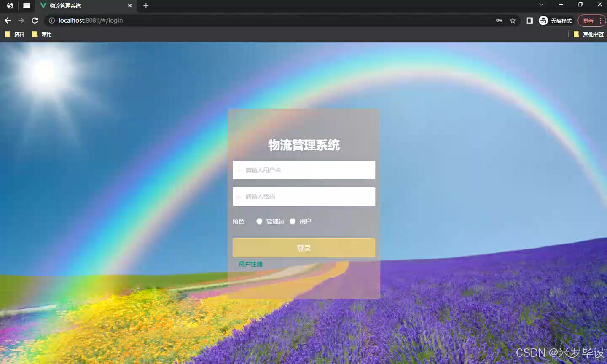The image size is (607, 364).
Task: Open a new tab with the plus icon
Action: (x=146, y=5)
